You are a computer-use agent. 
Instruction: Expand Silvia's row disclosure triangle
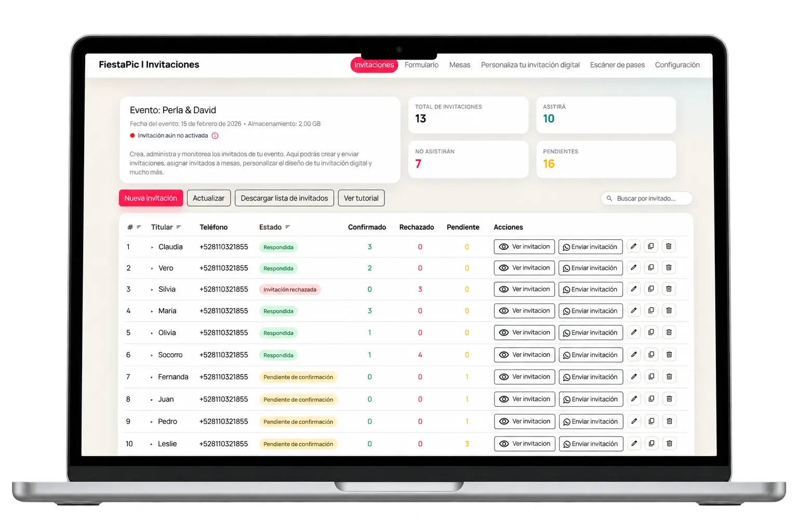pos(152,290)
